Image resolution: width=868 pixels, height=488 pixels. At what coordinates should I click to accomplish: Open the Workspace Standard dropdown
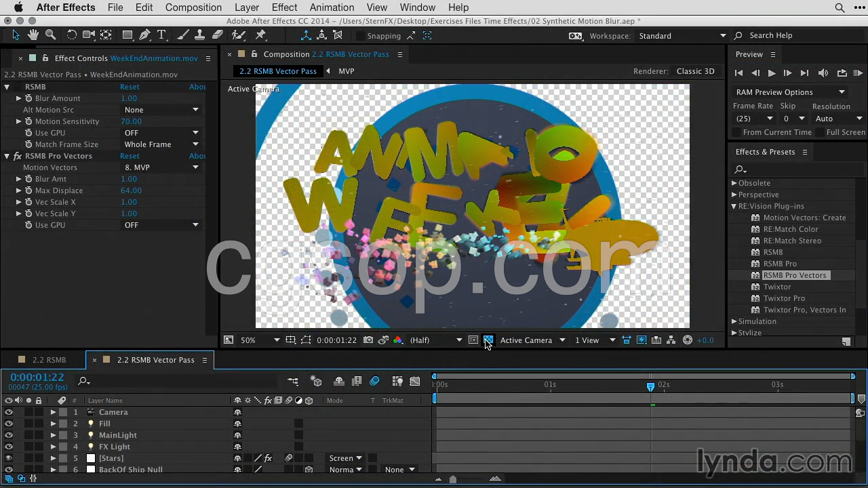point(682,36)
